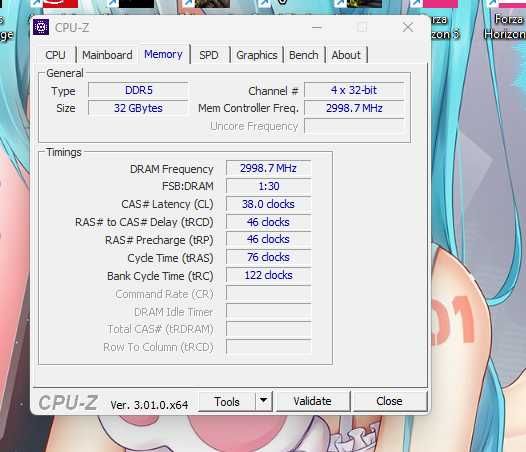This screenshot has width=526, height=452.
Task: Click the 'DRAM Idle Timer' label
Action: point(173,312)
